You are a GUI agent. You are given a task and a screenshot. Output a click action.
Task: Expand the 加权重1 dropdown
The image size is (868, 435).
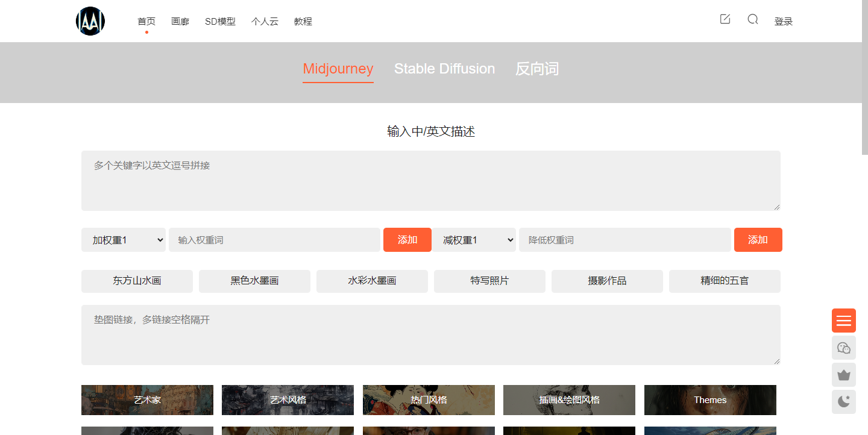[x=124, y=240]
